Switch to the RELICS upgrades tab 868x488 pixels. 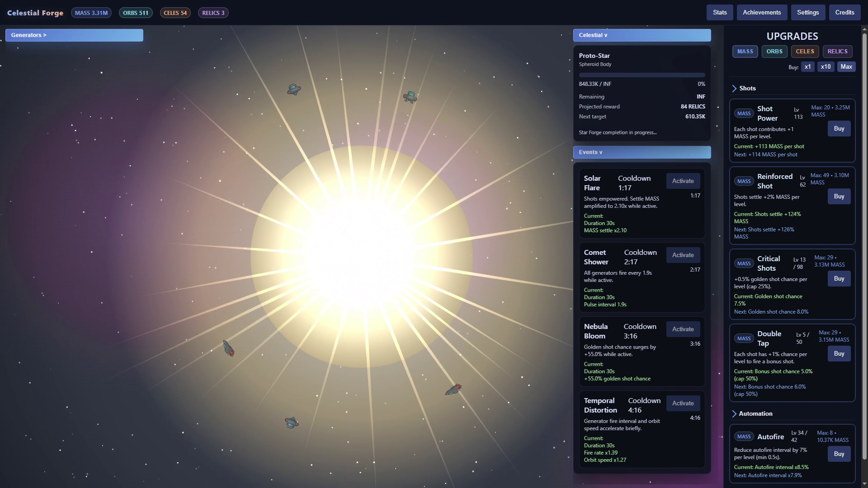[837, 52]
